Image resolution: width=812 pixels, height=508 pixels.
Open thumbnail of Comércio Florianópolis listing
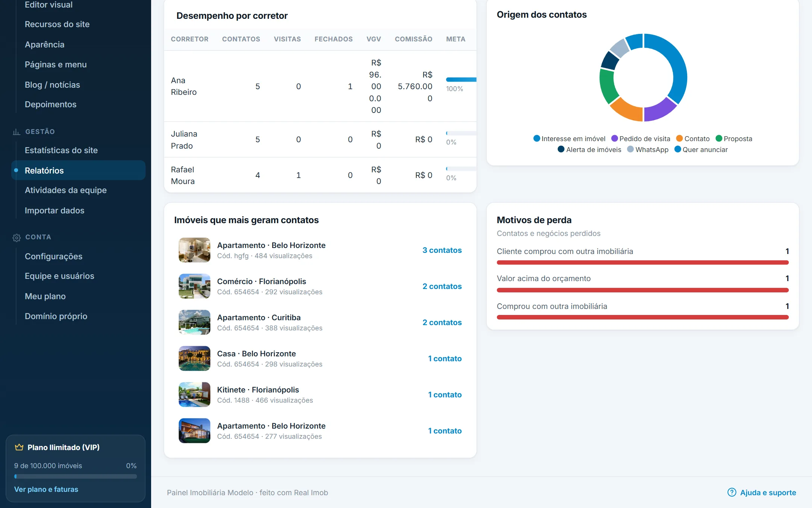(194, 286)
